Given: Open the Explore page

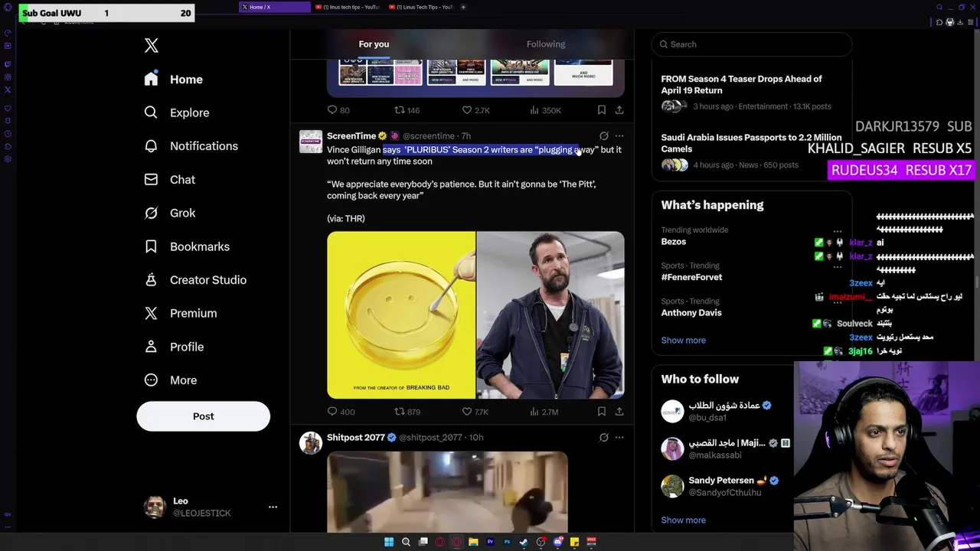Looking at the screenshot, I should point(177,112).
